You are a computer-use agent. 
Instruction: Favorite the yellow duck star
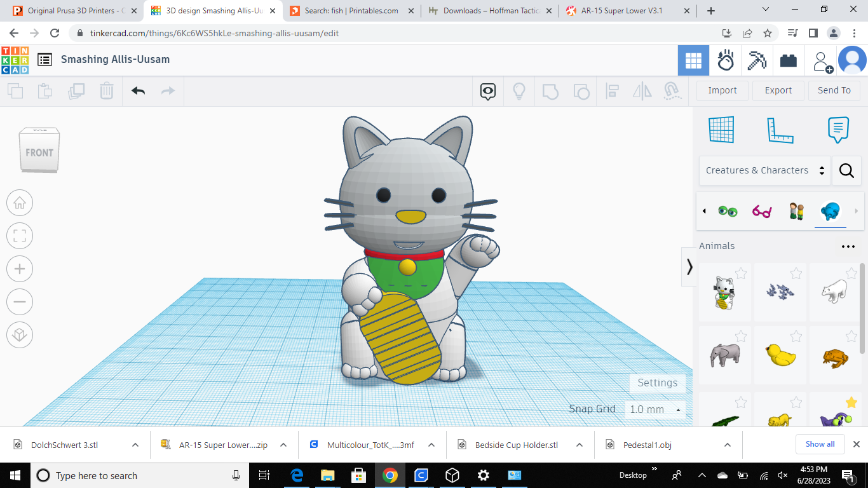point(796,336)
